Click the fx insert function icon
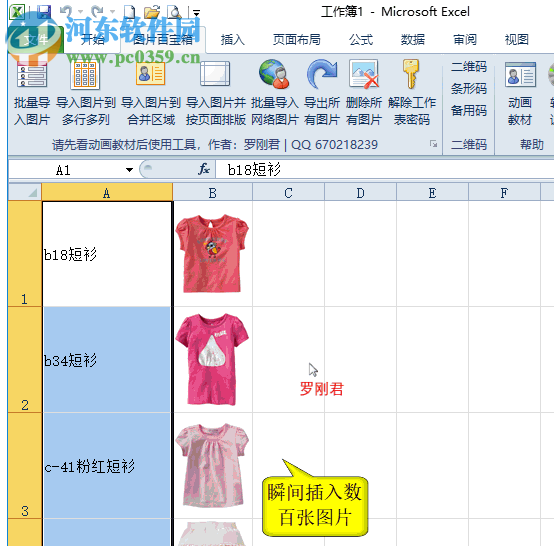Image resolution: width=554 pixels, height=553 pixels. 204,169
